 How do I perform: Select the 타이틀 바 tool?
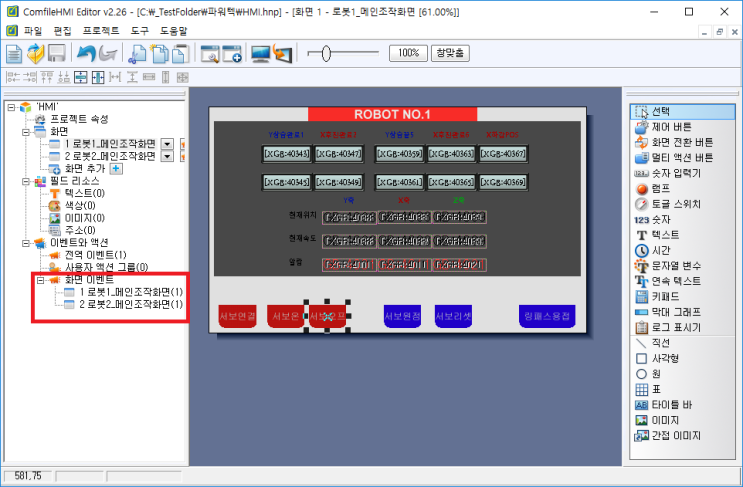click(x=663, y=405)
